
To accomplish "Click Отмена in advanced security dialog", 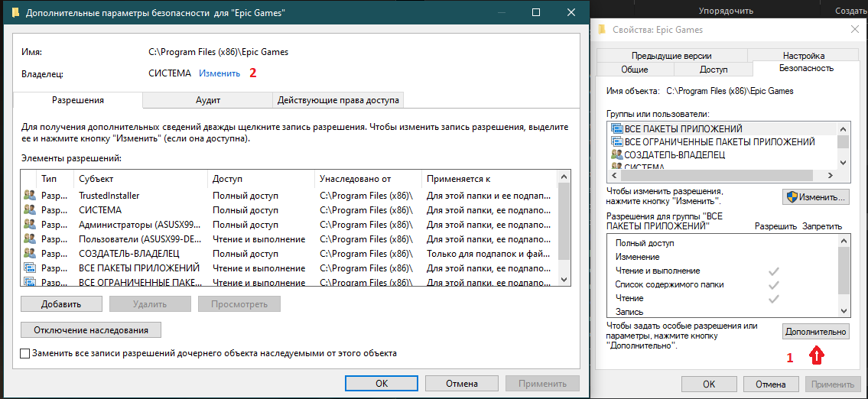I will point(462,384).
